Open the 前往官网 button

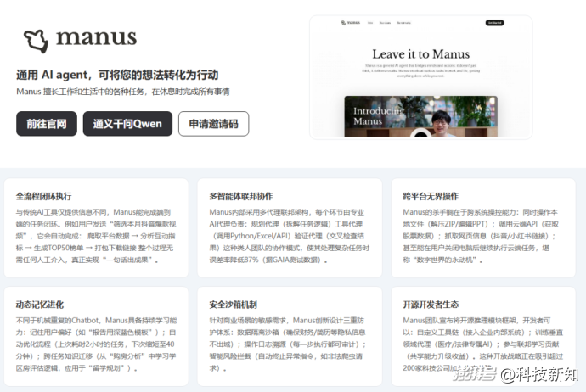tap(47, 124)
